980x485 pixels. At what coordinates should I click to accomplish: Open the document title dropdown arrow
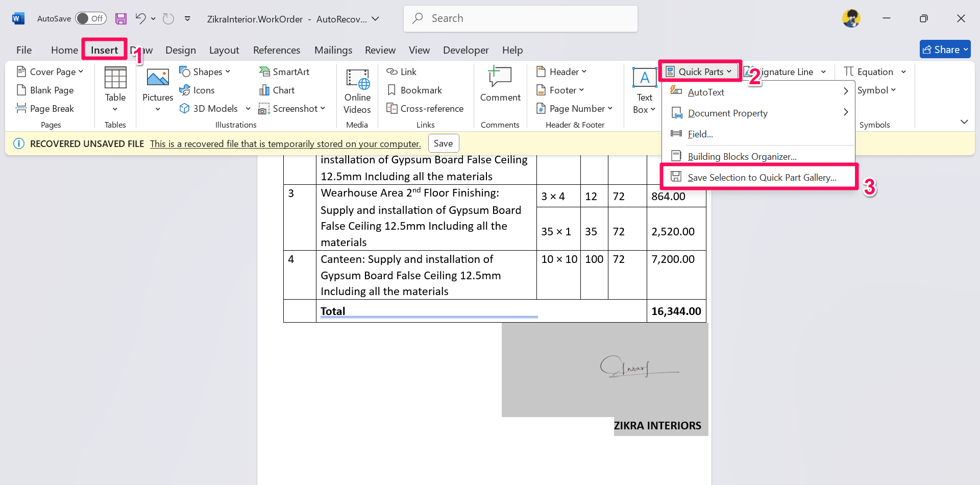376,19
